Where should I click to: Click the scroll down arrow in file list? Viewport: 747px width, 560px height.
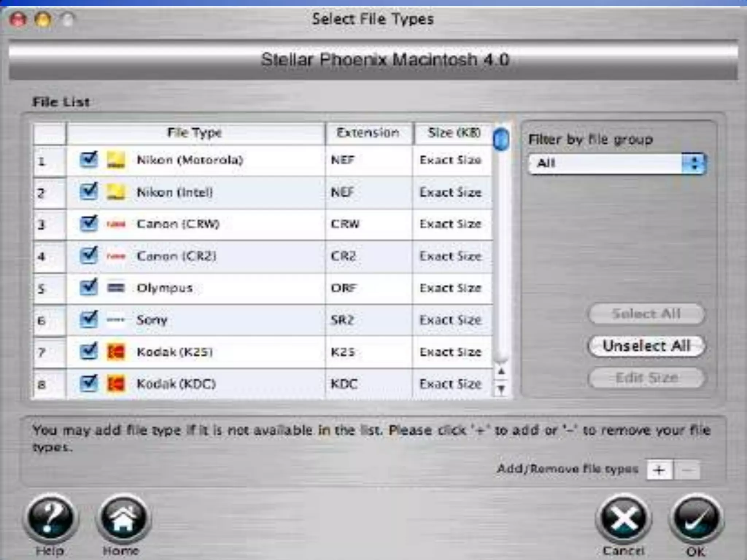coord(502,390)
